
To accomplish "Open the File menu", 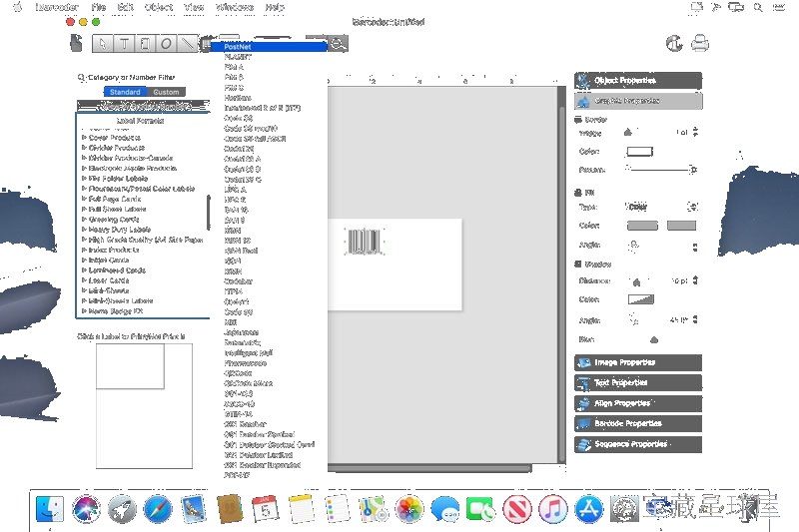I will (x=98, y=7).
